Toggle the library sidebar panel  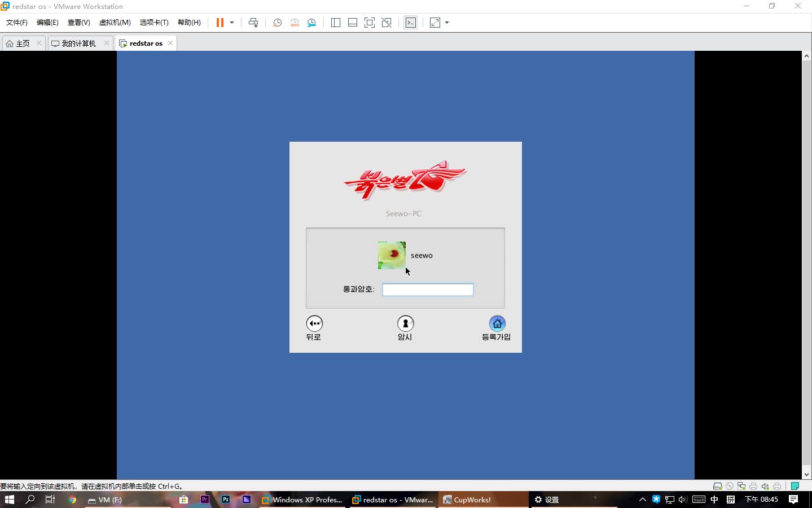[x=336, y=23]
